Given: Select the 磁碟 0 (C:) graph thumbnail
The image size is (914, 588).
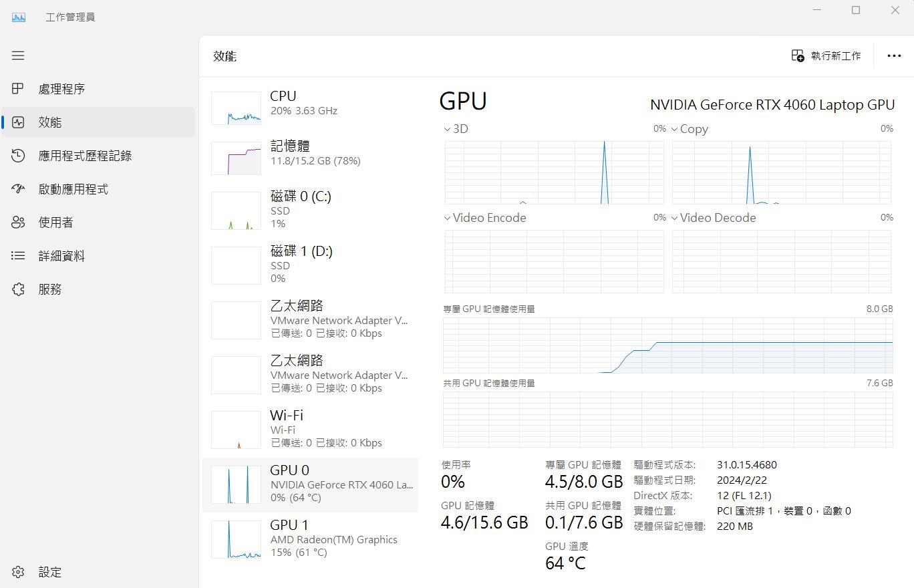Looking at the screenshot, I should pyautogui.click(x=236, y=210).
